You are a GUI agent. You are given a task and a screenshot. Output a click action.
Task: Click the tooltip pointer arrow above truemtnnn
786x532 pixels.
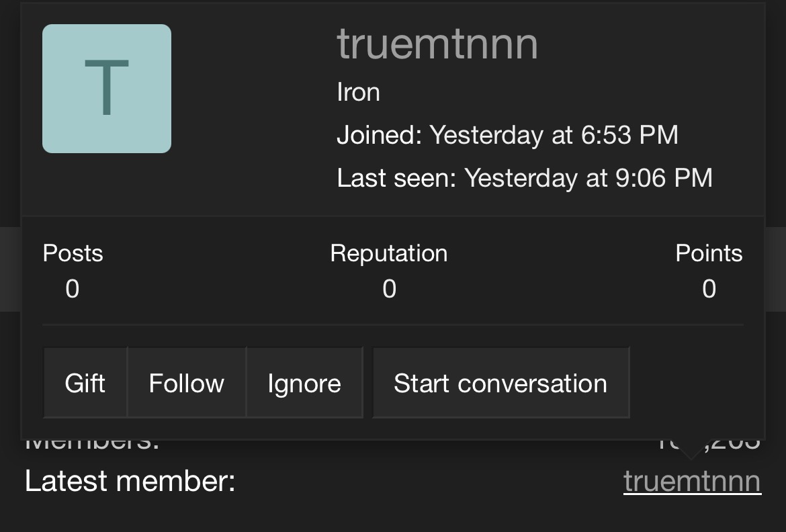(x=690, y=450)
